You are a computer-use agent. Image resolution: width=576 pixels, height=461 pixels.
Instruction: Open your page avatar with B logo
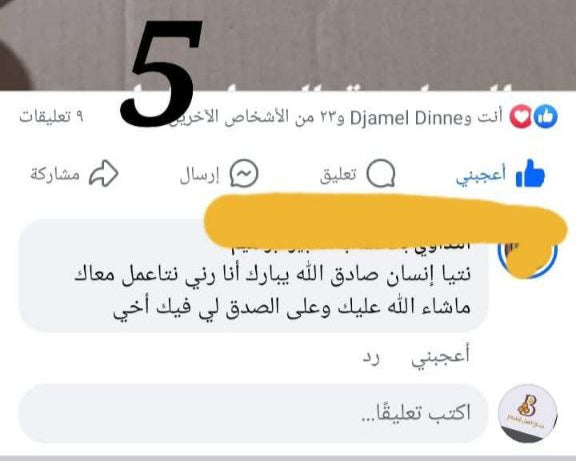[x=528, y=413]
